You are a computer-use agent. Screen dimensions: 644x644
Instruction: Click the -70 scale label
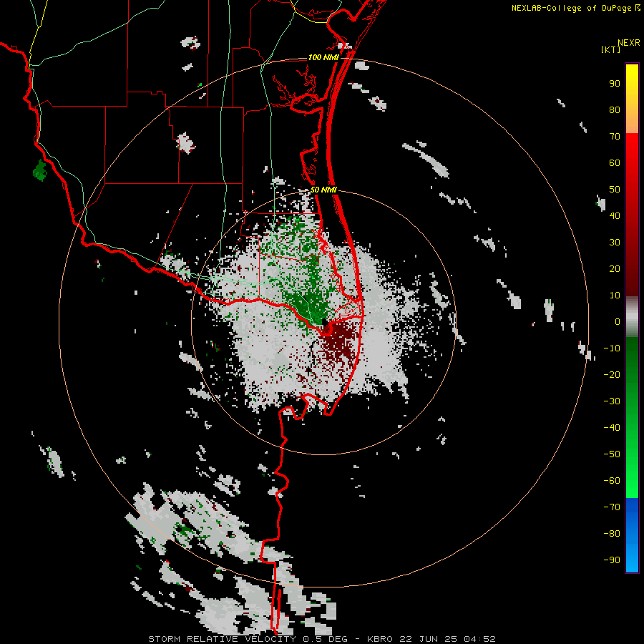coord(612,507)
